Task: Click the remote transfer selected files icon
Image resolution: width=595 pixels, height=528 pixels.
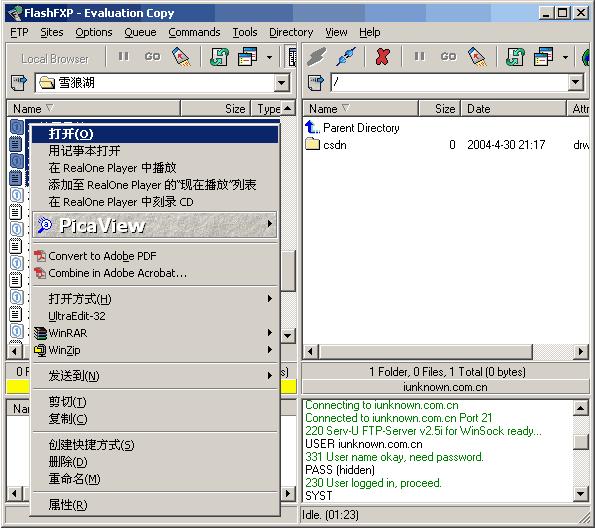Action: coord(478,57)
